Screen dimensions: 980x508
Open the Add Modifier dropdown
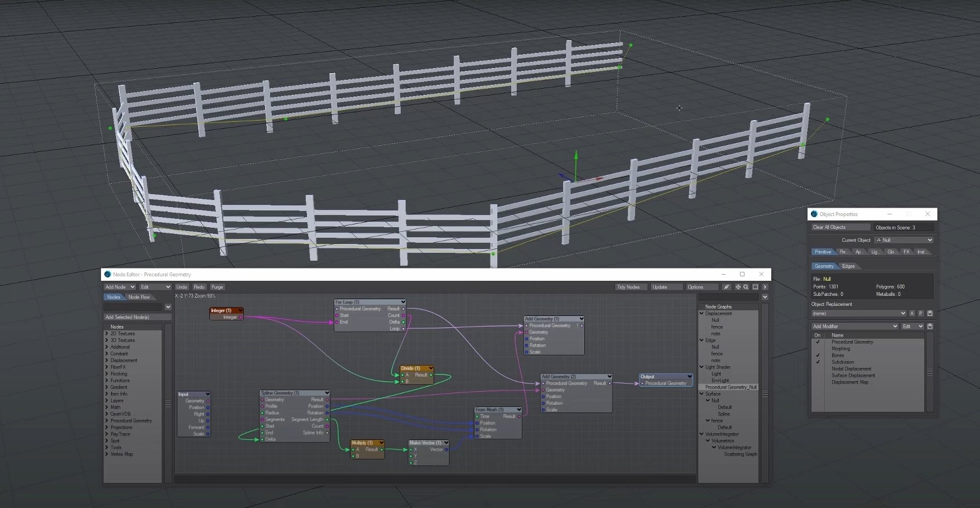tap(854, 326)
